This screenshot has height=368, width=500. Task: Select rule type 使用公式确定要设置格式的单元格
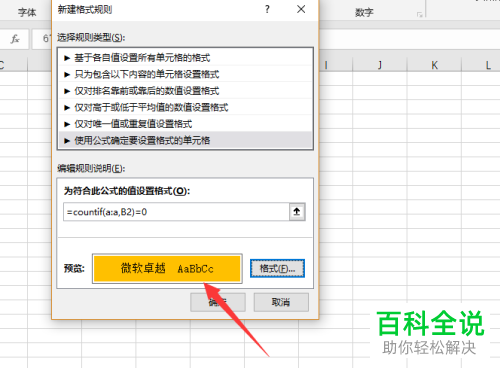tap(185, 140)
